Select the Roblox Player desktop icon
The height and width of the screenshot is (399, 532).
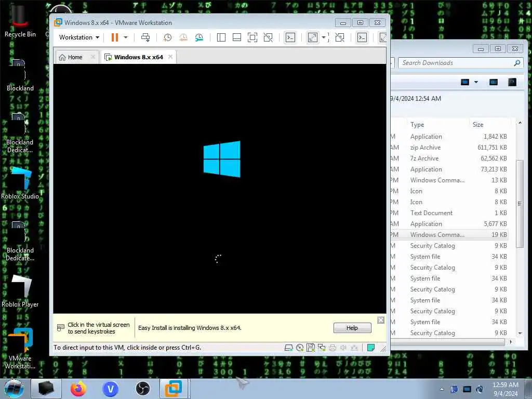(x=20, y=291)
